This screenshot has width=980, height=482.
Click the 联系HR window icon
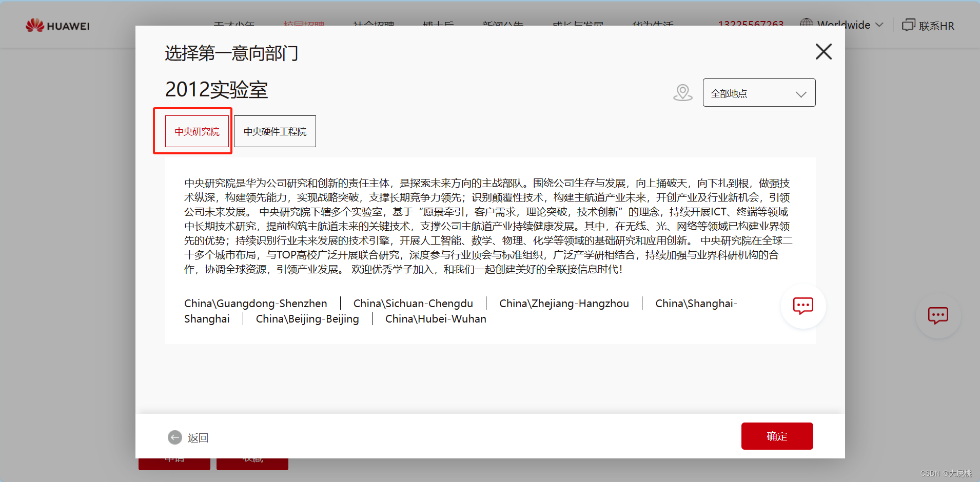pos(909,25)
